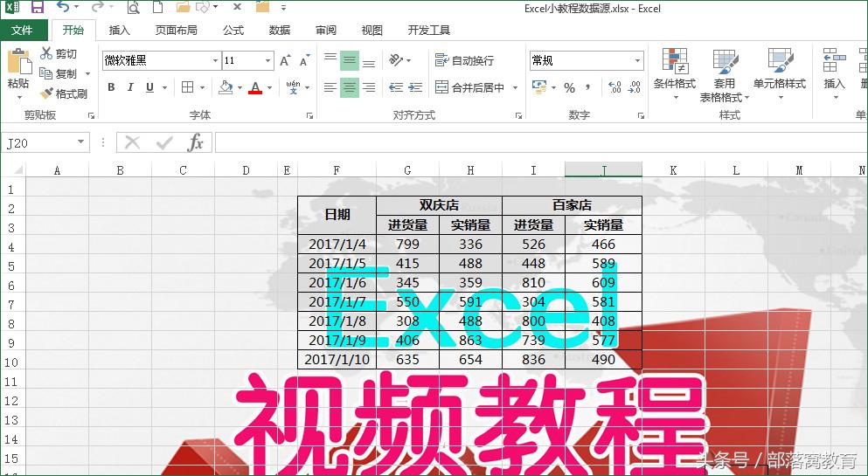Select column G header
This screenshot has height=476, width=868.
coord(407,170)
